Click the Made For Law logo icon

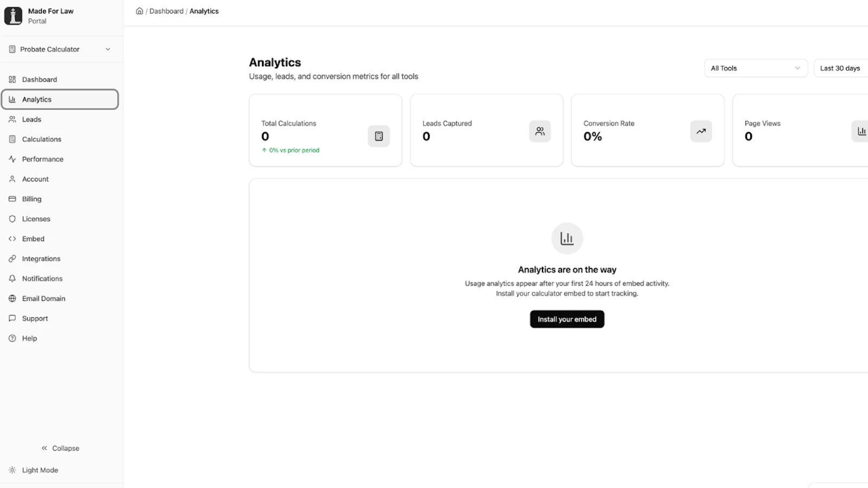[13, 16]
